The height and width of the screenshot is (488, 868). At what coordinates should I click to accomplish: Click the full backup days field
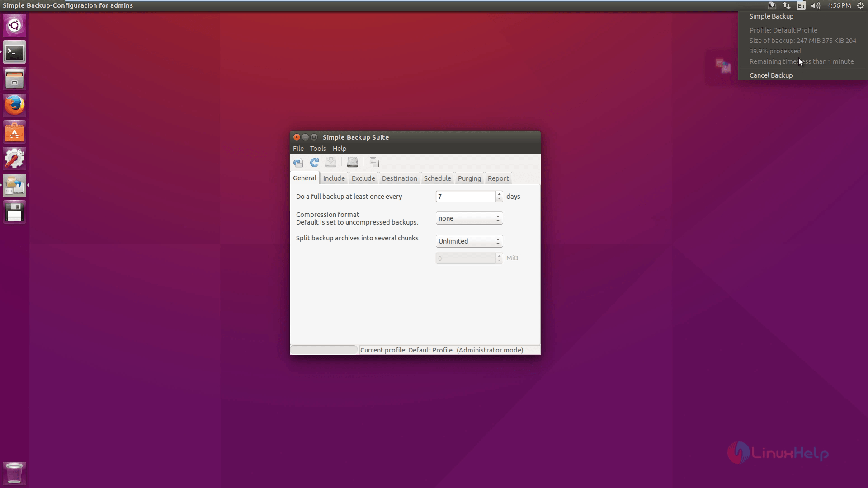466,197
